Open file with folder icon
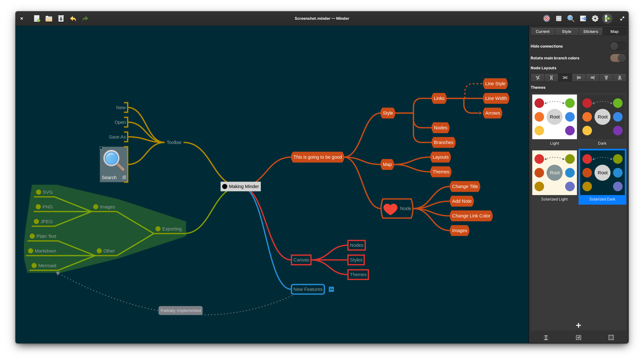The width and height of the screenshot is (644, 363). click(49, 19)
